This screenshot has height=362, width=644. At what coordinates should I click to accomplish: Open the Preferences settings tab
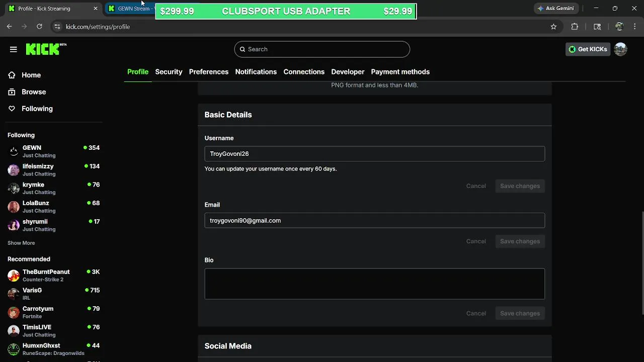click(209, 72)
